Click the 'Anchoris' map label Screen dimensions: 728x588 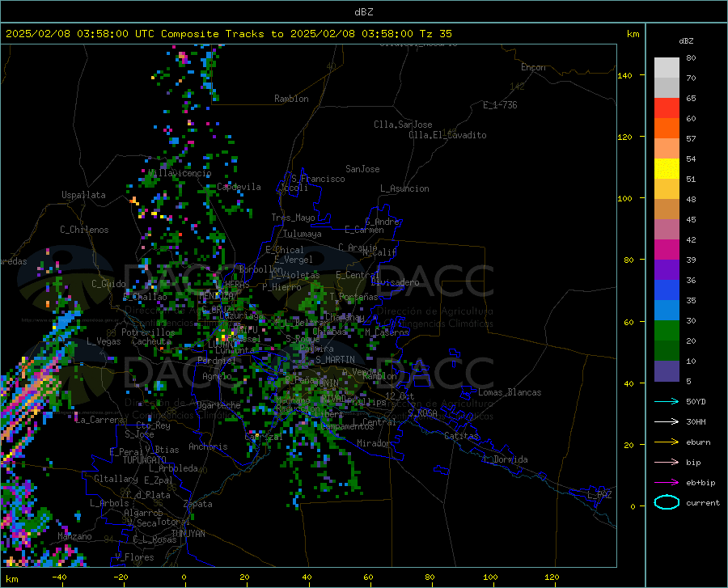(x=208, y=446)
